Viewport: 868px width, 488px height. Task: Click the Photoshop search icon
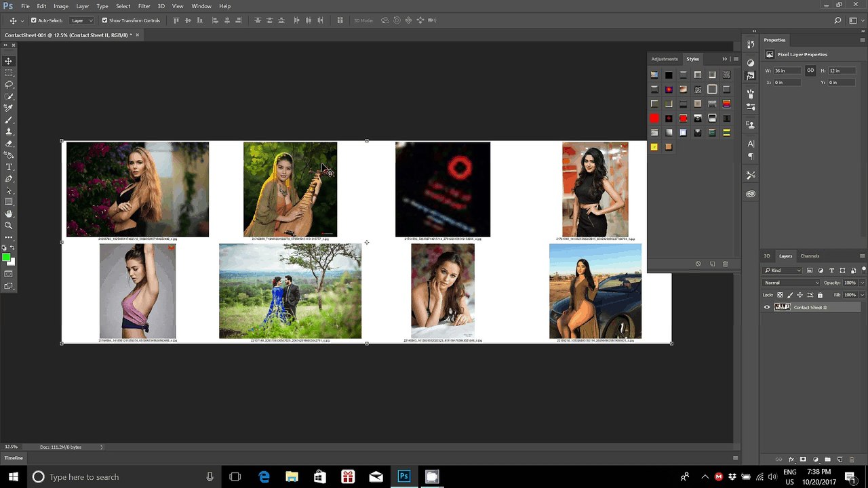coord(838,20)
